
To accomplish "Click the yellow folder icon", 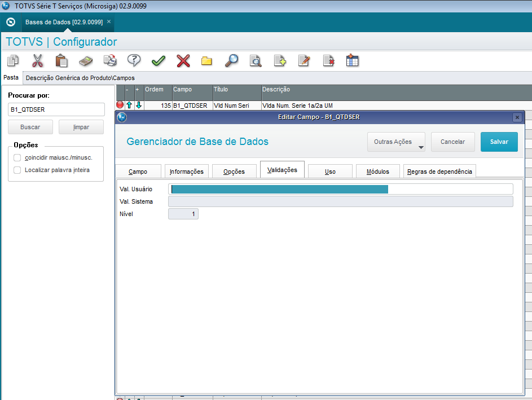I will (x=206, y=61).
